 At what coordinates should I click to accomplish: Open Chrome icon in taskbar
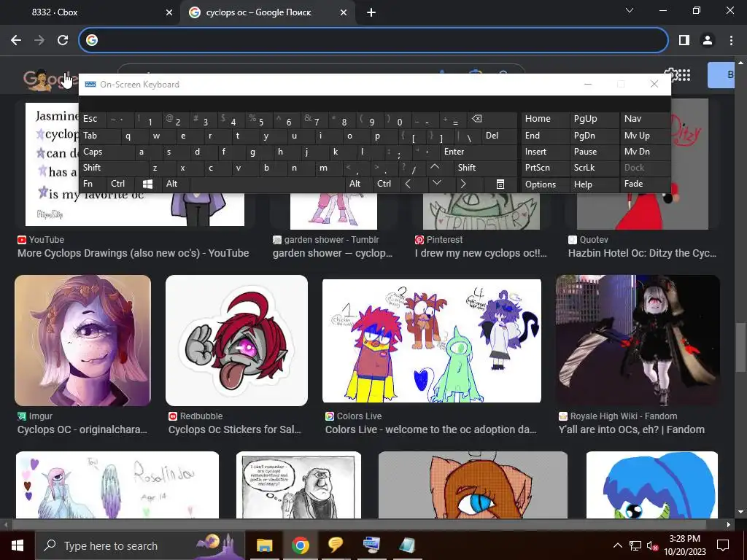click(300, 545)
